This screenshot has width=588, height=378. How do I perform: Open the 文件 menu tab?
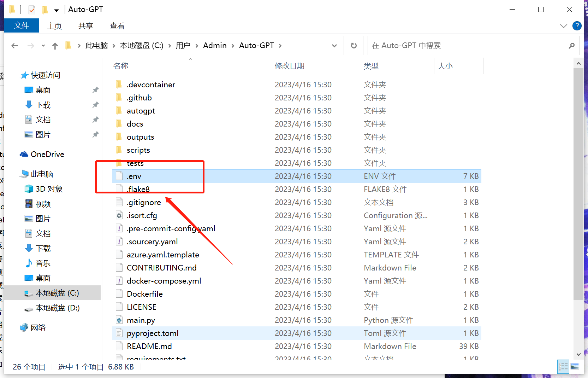point(22,25)
